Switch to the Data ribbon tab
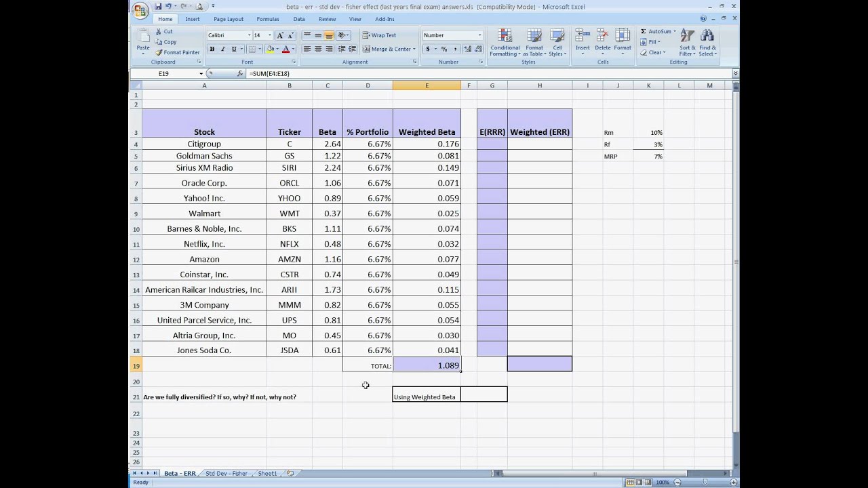The image size is (868, 488). click(x=299, y=19)
